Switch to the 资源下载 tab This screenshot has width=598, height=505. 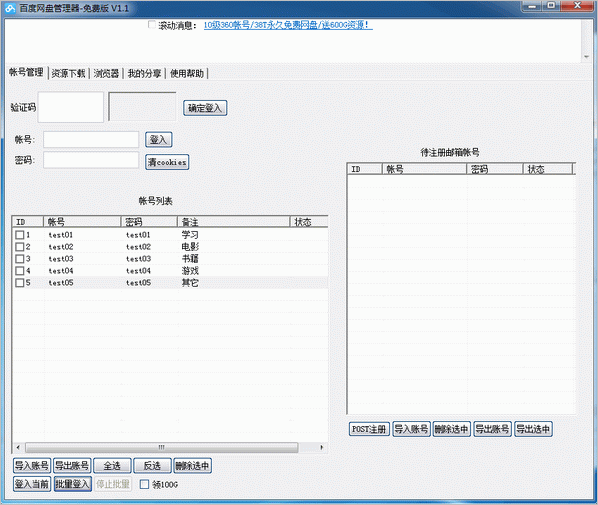pos(68,73)
